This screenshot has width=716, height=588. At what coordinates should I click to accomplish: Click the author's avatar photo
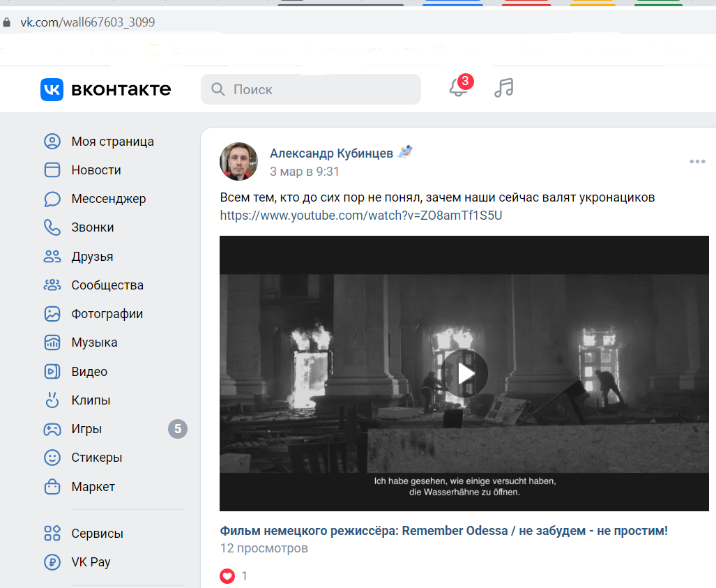point(238,161)
